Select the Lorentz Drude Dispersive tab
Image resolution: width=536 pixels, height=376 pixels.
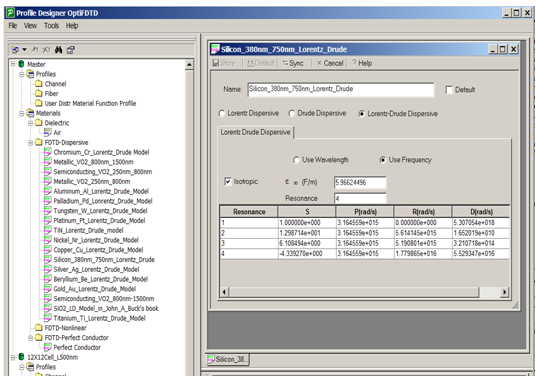(255, 132)
